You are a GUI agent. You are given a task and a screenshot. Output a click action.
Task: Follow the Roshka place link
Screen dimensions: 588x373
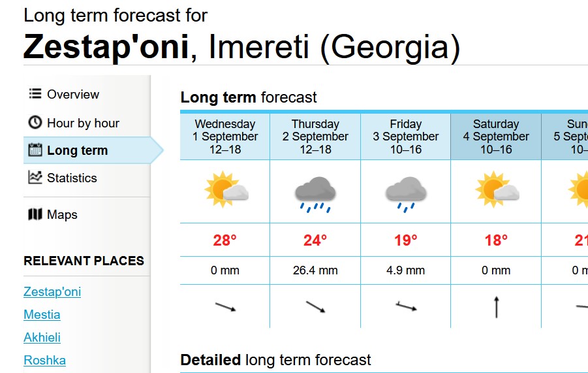(x=44, y=360)
